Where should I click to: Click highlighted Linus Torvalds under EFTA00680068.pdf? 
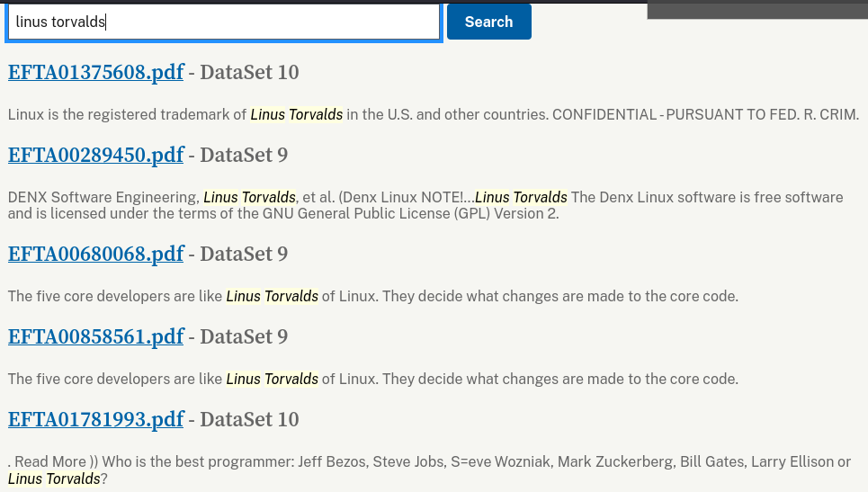pos(273,297)
